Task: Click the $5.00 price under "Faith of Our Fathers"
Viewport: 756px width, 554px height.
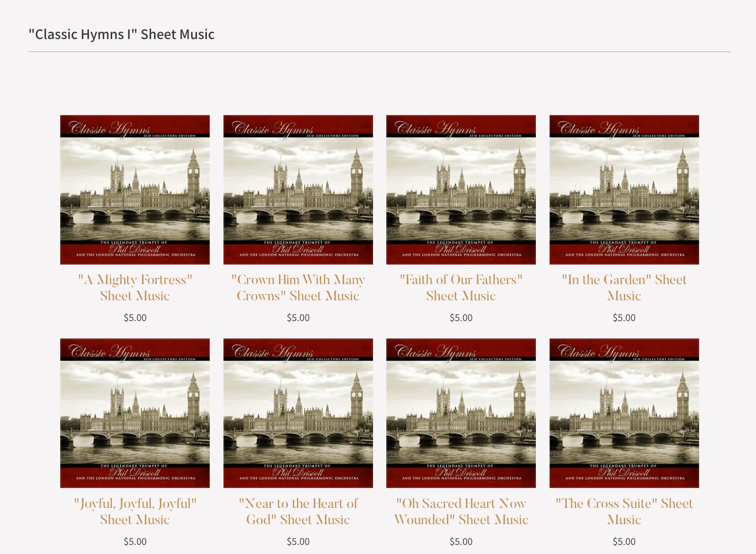Action: click(461, 318)
